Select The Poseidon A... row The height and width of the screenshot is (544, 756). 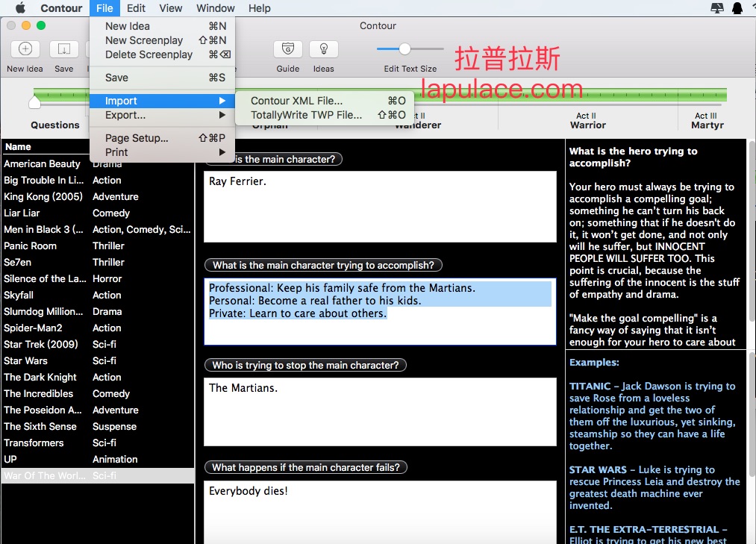tap(98, 410)
